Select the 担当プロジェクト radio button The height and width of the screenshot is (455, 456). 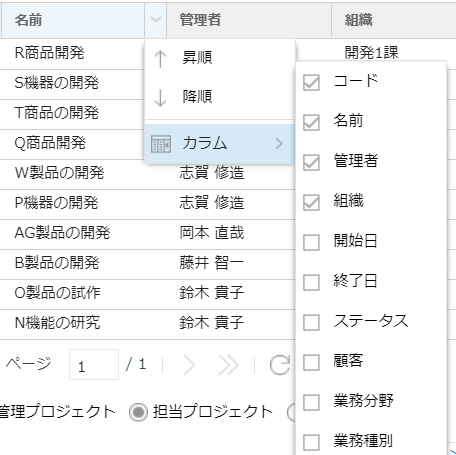tap(138, 412)
